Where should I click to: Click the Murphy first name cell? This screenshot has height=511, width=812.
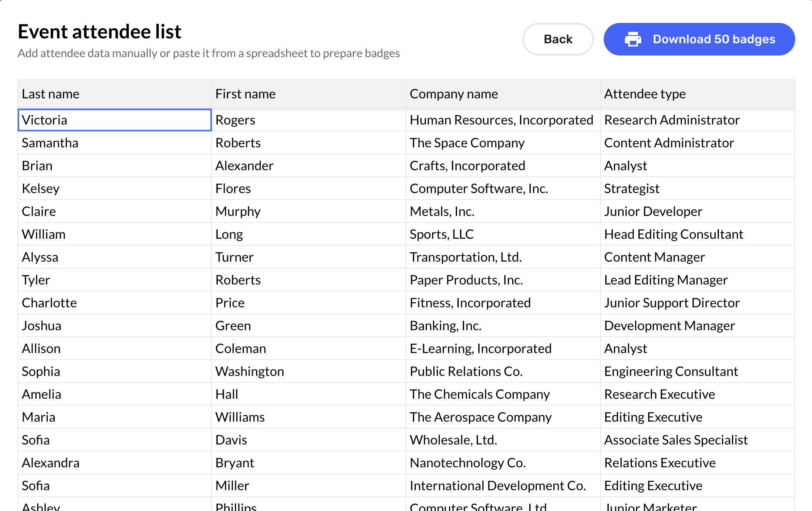[x=308, y=211]
